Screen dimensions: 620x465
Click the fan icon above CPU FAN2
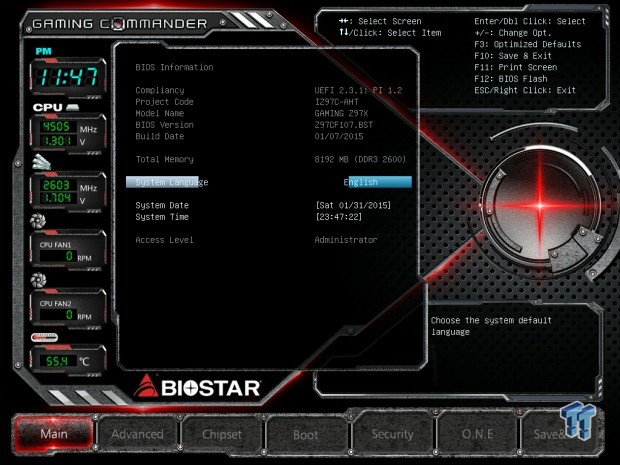(x=38, y=280)
